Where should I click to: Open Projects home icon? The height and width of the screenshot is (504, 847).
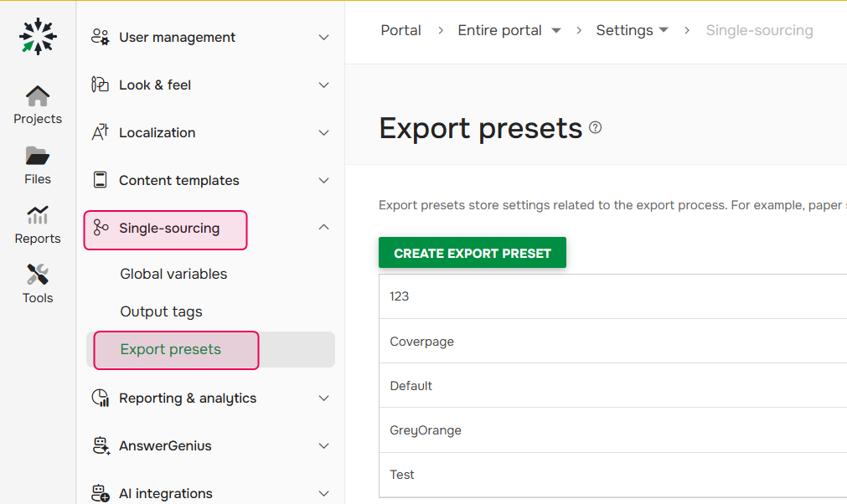pyautogui.click(x=37, y=96)
